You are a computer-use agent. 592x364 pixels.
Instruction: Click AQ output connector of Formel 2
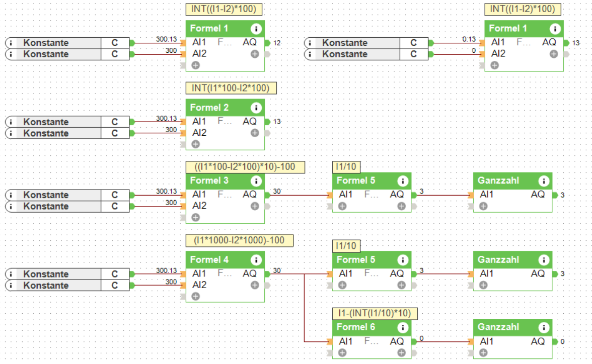click(268, 122)
